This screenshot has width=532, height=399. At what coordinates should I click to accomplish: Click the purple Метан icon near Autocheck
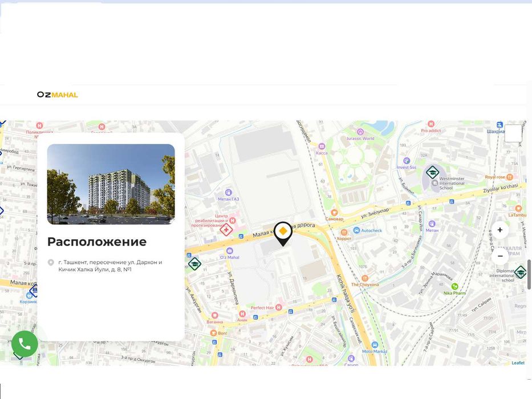[432, 224]
